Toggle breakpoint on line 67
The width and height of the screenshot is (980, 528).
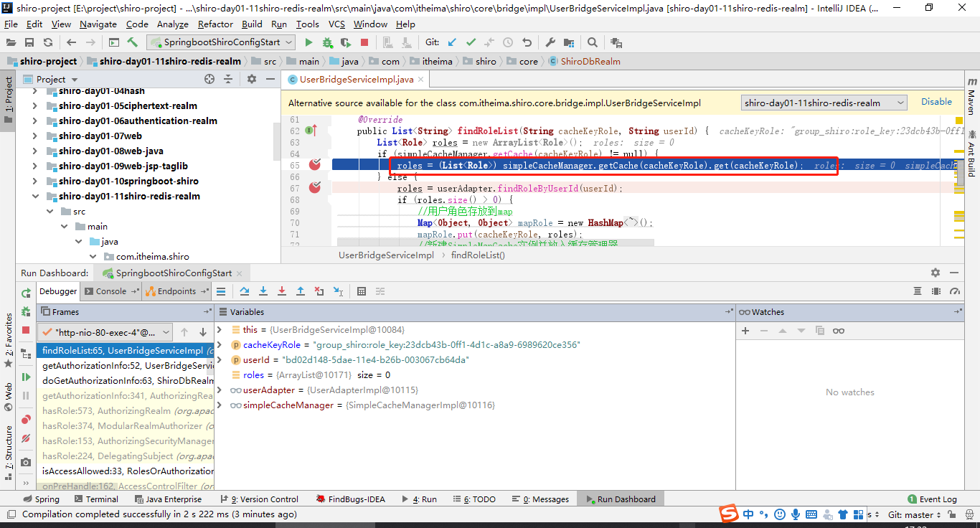(314, 188)
